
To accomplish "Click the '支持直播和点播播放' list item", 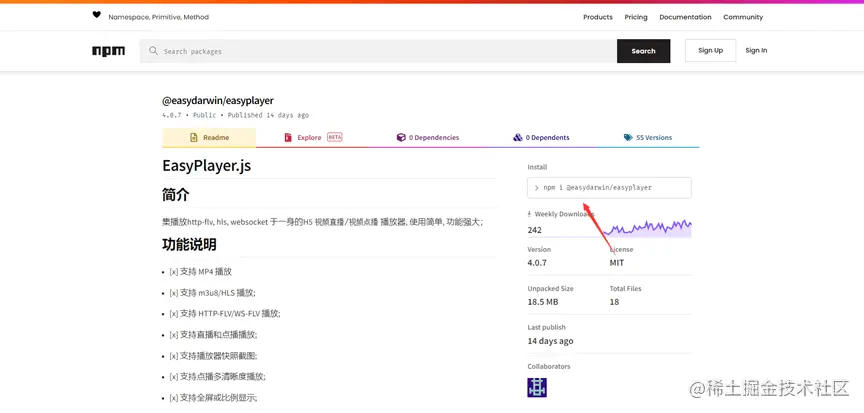I will [213, 335].
